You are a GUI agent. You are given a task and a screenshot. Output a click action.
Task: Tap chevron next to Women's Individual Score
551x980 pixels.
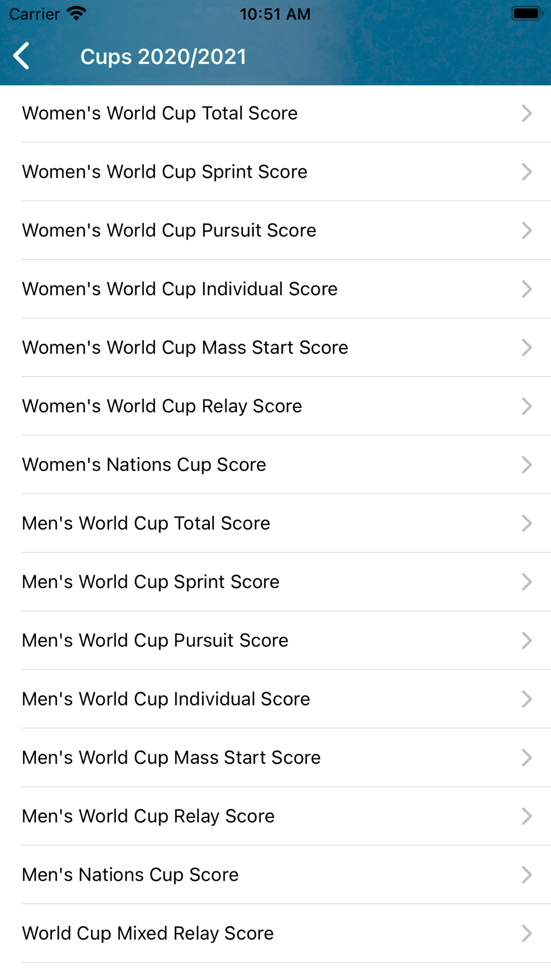click(x=527, y=289)
